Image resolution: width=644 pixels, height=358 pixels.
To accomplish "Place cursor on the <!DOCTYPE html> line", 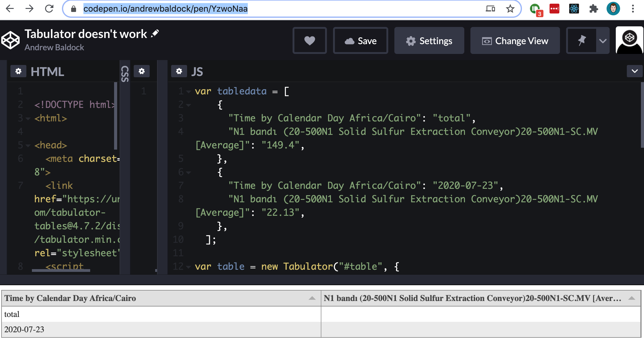I will pos(75,105).
